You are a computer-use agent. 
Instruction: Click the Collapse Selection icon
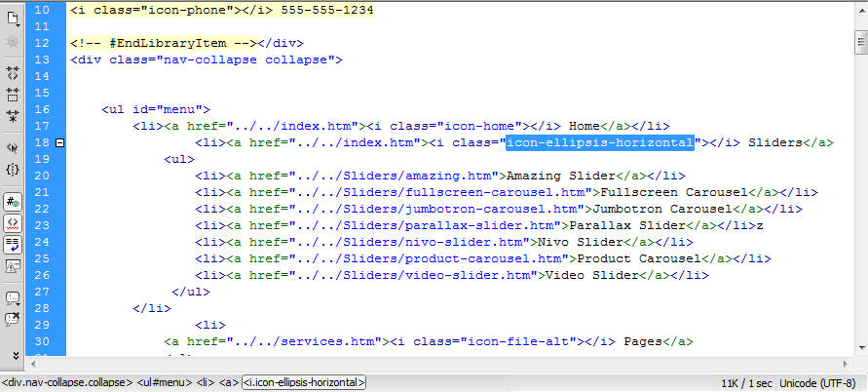(x=13, y=95)
